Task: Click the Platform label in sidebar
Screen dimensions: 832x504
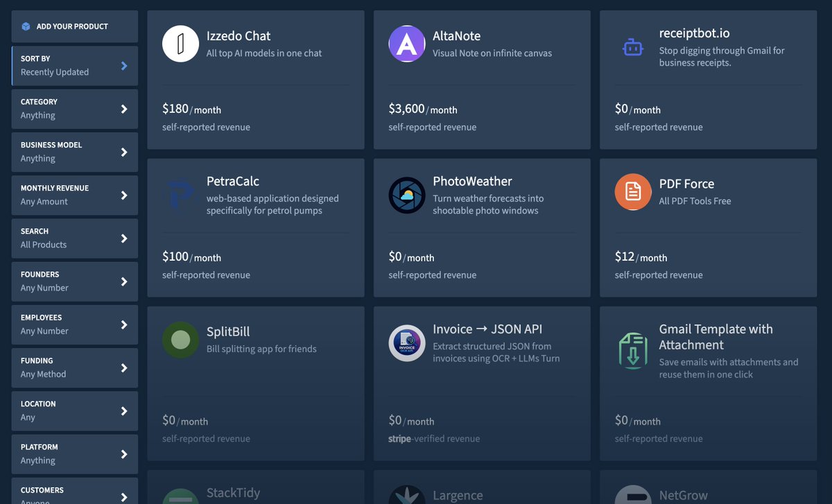Action: tap(40, 447)
